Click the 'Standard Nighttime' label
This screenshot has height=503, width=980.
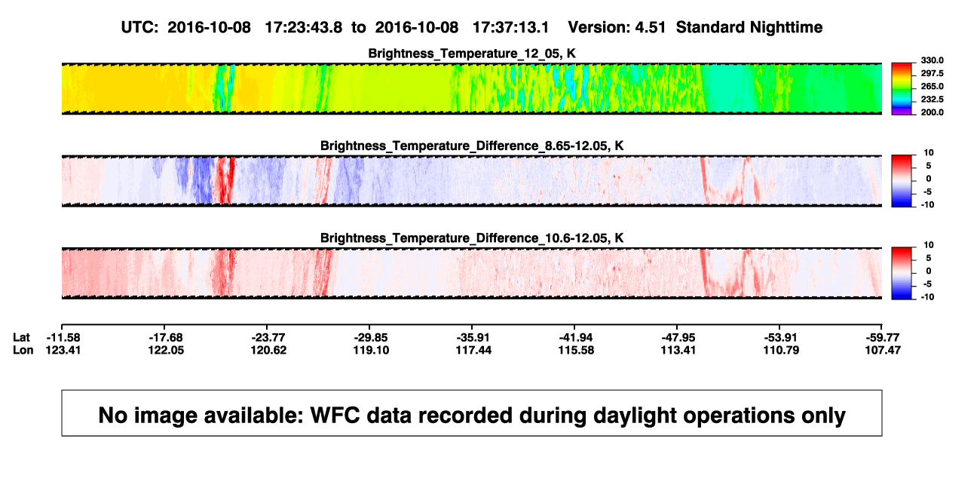click(749, 27)
